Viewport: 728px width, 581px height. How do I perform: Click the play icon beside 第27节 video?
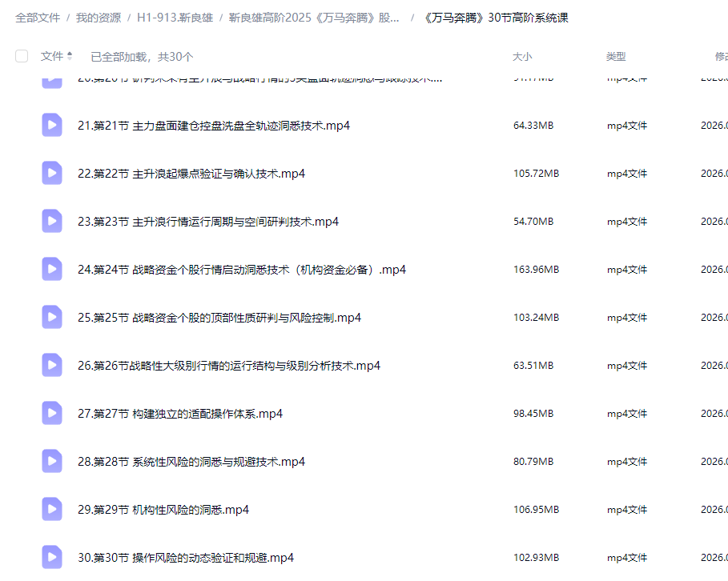click(x=51, y=413)
